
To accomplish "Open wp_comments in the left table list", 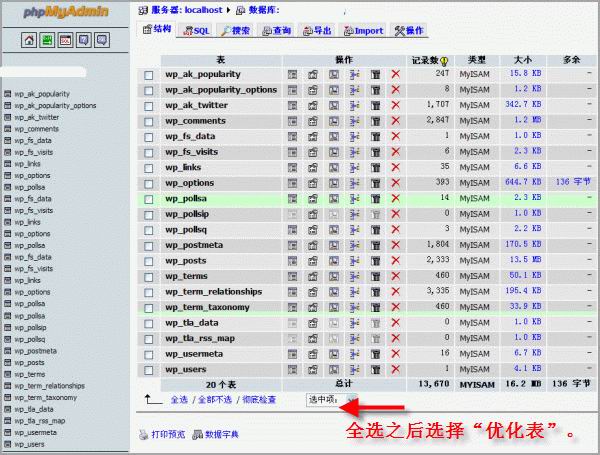I will coord(37,129).
